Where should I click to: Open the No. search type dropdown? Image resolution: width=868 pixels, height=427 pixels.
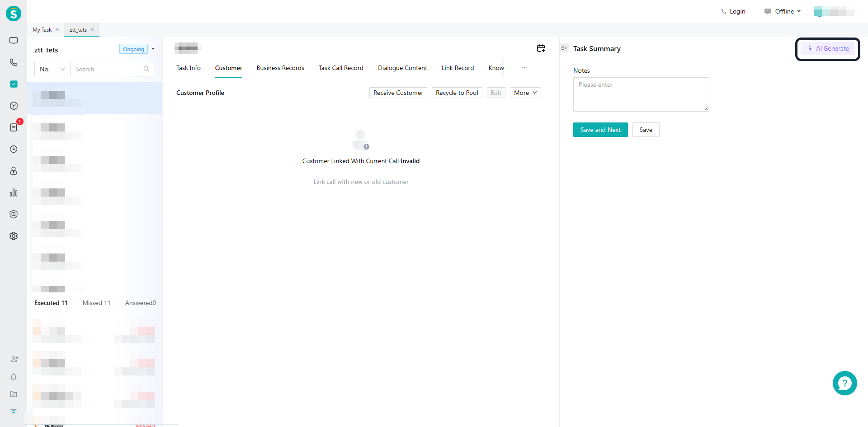click(52, 69)
